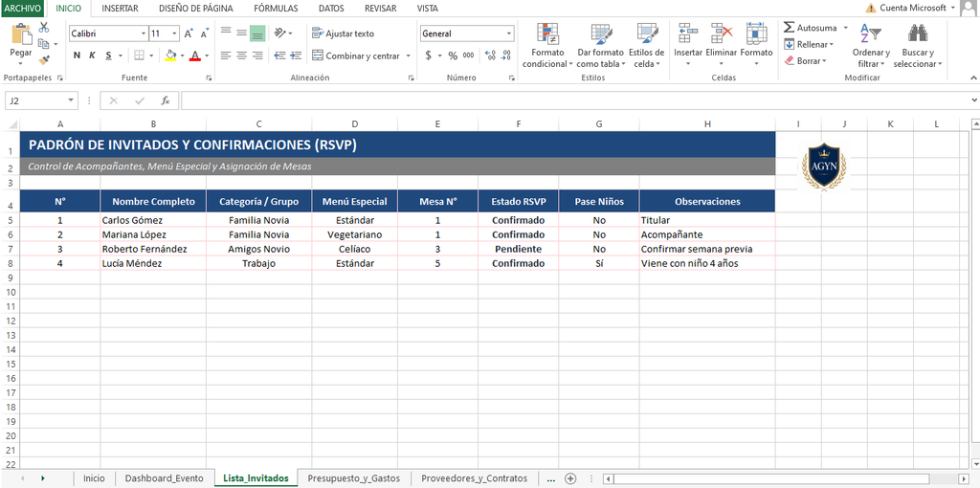
Task: Open Proveedores_y_Contratos sheet tab
Action: tap(475, 478)
